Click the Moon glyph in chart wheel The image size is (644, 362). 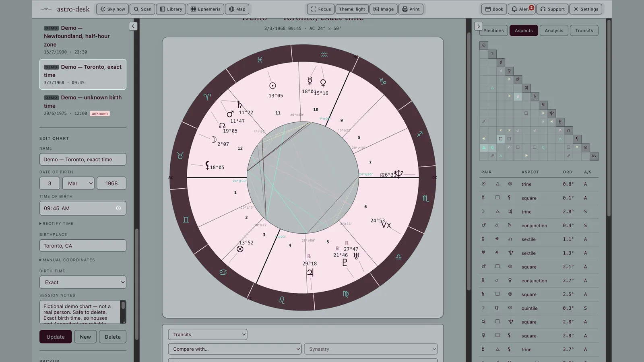(x=214, y=140)
